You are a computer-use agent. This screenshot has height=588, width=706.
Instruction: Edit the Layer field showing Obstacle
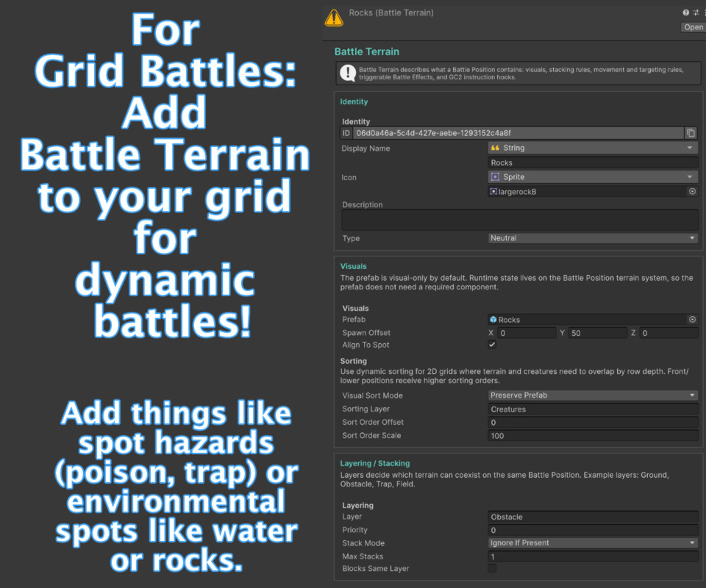coord(593,517)
